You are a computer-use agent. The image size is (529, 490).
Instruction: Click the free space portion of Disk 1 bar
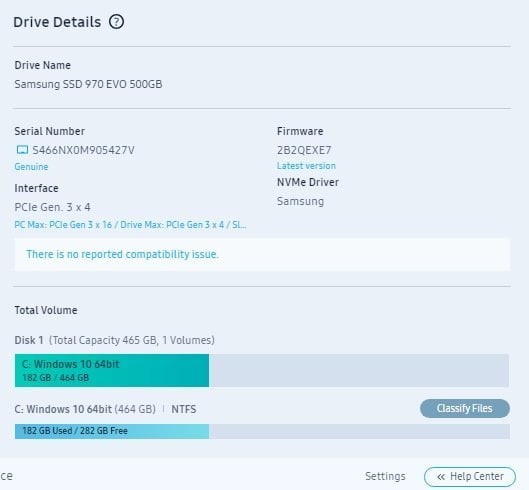tap(359, 370)
